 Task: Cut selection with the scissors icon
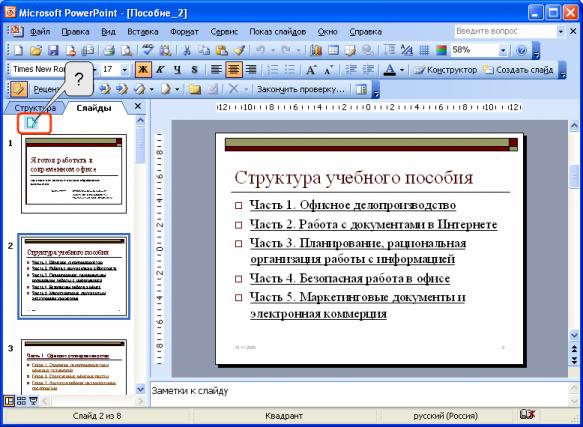[x=187, y=50]
